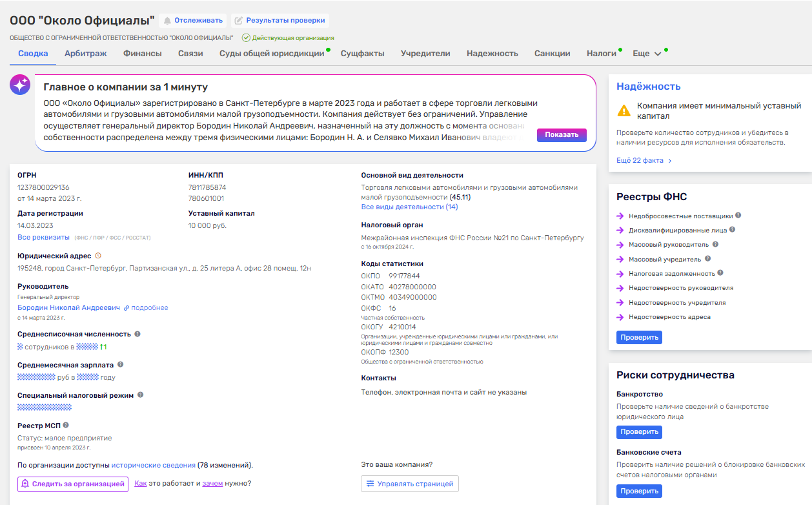Click уставный капитал value 10 000 руб.

[x=207, y=225]
